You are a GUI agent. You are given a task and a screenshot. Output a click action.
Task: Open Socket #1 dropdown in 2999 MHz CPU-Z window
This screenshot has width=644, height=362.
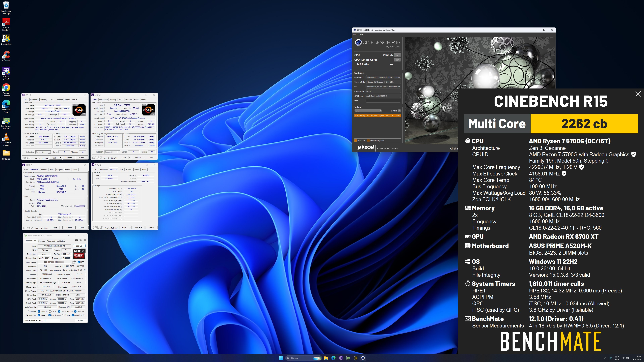click(x=43, y=152)
